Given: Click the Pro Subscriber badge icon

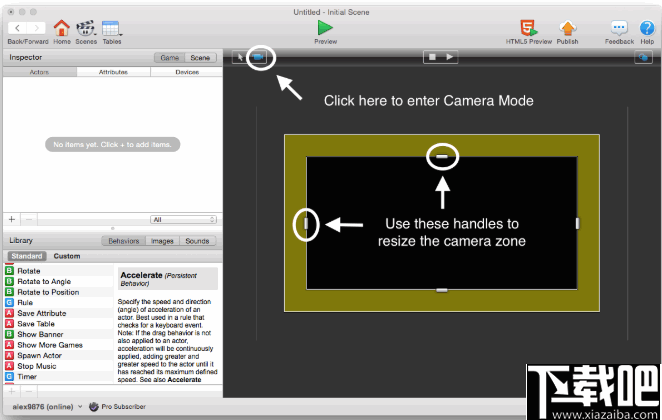Looking at the screenshot, I should pos(94,406).
